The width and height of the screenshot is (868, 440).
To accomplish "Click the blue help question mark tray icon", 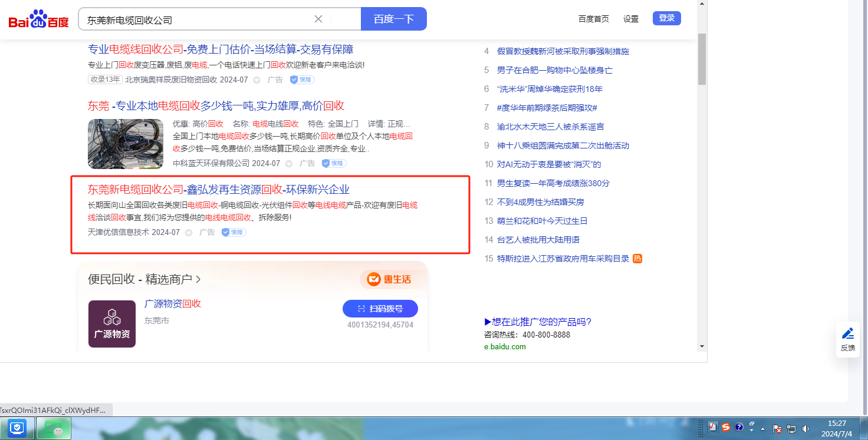I will pos(739,428).
